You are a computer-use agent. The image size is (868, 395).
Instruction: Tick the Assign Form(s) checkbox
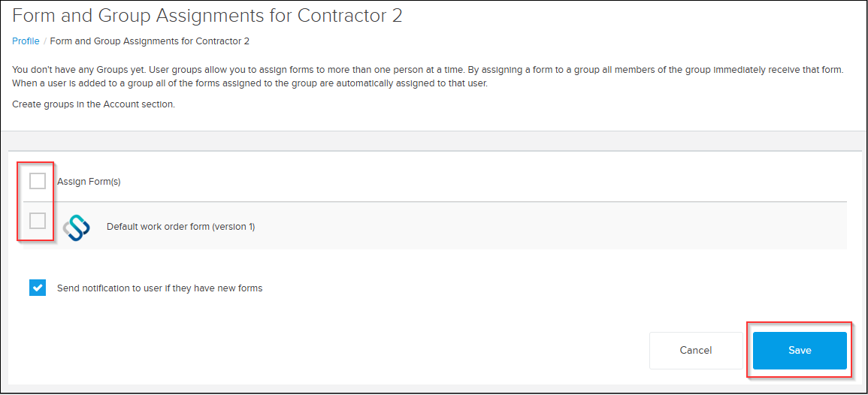pyautogui.click(x=38, y=181)
